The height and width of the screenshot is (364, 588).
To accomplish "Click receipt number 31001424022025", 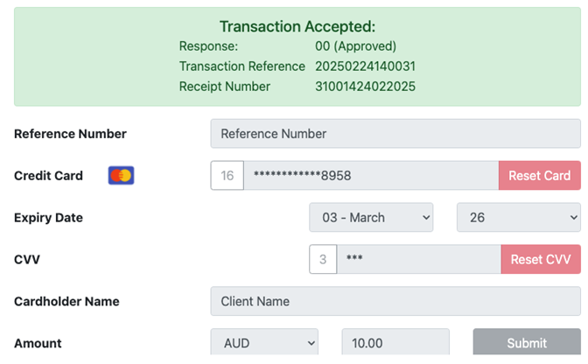I will [x=365, y=87].
